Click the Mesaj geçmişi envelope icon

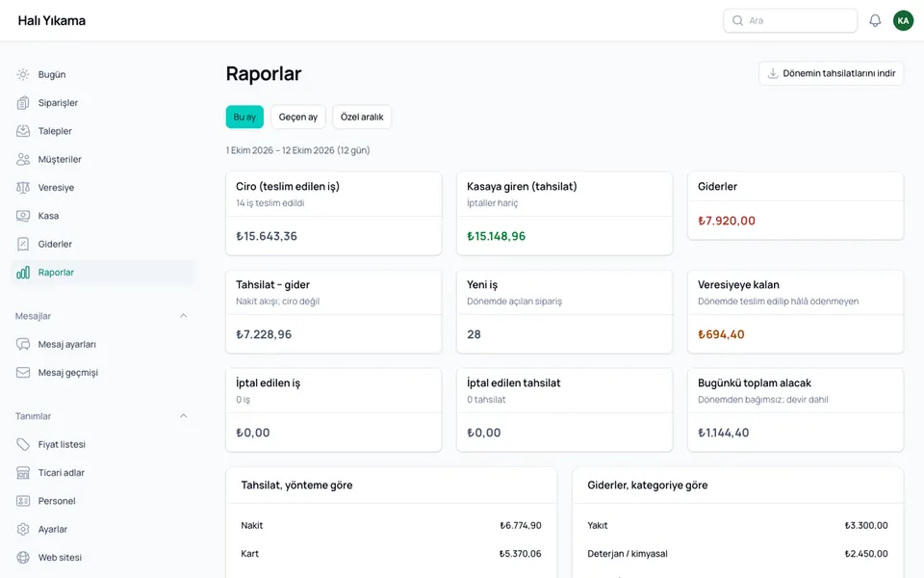pyautogui.click(x=23, y=373)
